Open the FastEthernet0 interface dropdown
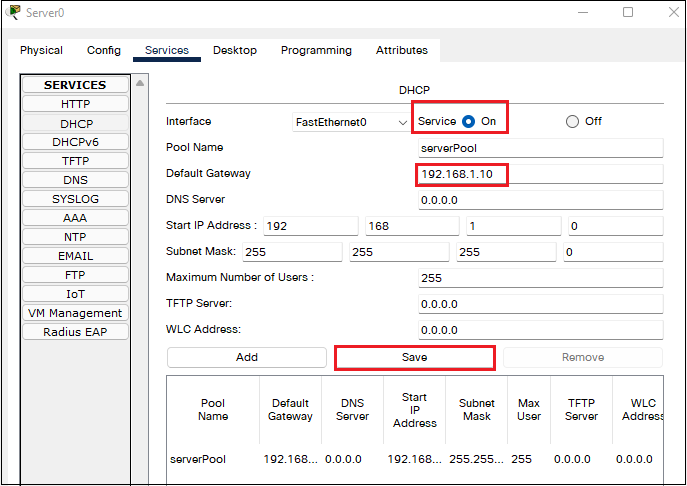687x486 pixels. 350,122
